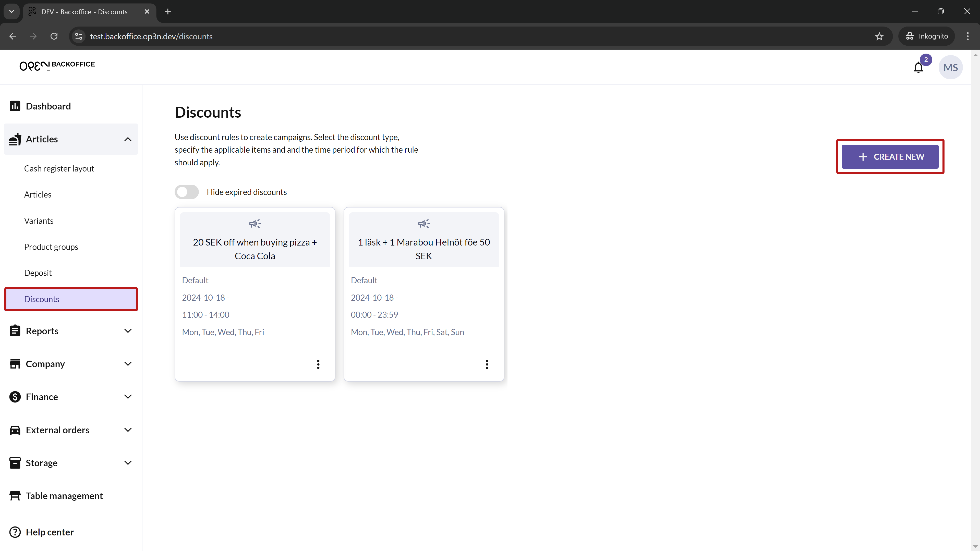Go back with browser back arrow
Image resolution: width=980 pixels, height=551 pixels.
pos(13,36)
